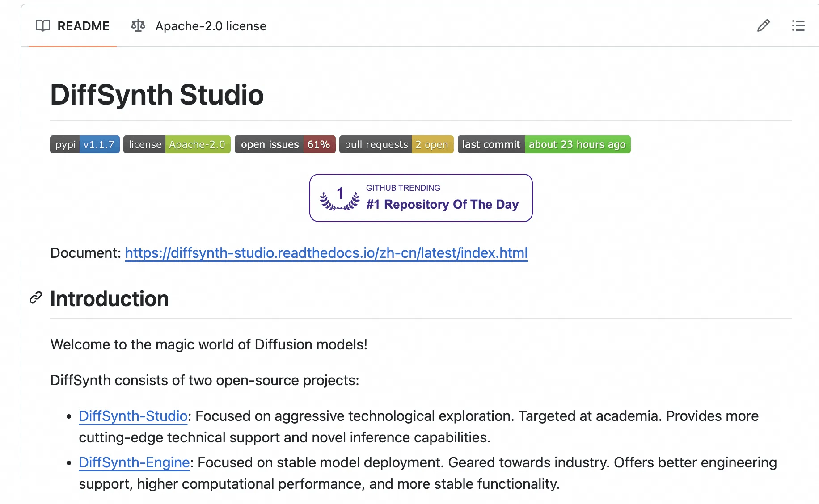Click the book icon beside README

pyautogui.click(x=42, y=26)
